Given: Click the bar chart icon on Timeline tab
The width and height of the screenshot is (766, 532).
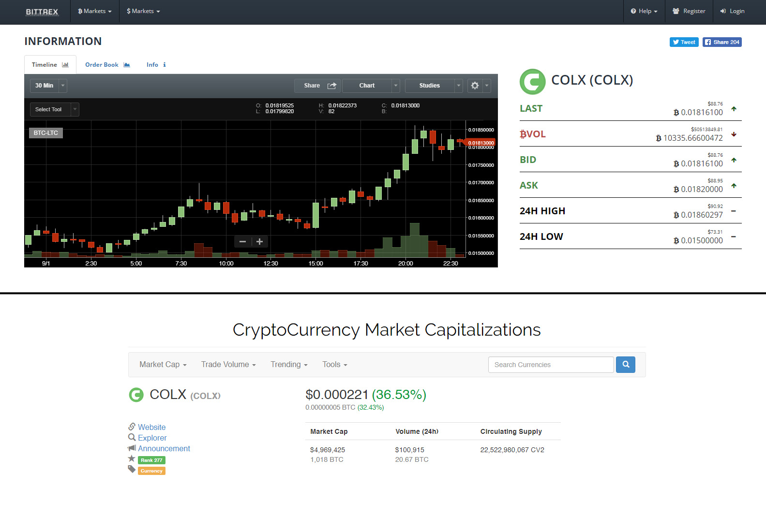Looking at the screenshot, I should [65, 65].
